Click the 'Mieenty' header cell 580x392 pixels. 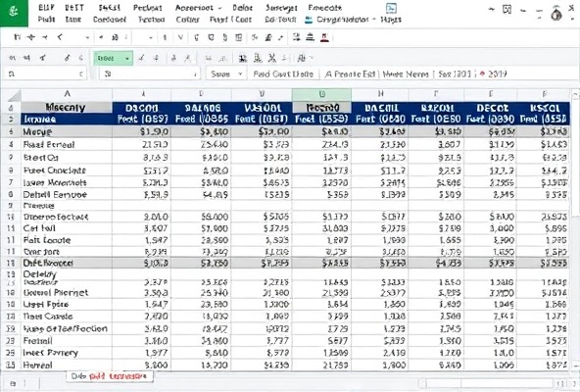[x=67, y=108]
